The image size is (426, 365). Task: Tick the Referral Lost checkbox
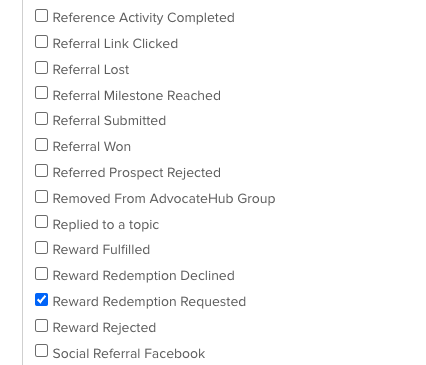41,68
